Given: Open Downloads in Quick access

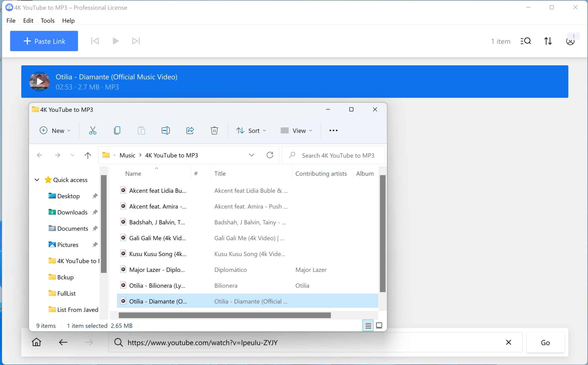Looking at the screenshot, I should click(x=72, y=212).
